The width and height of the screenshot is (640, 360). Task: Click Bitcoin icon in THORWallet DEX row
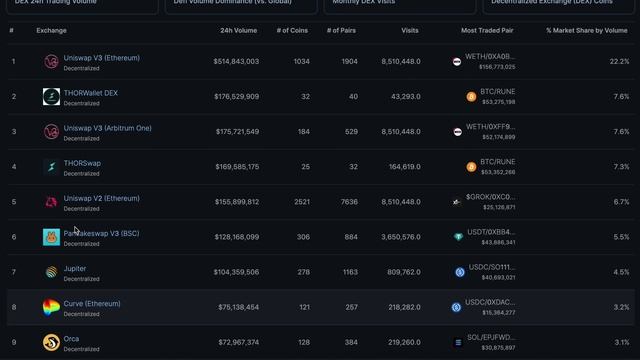coord(471,97)
